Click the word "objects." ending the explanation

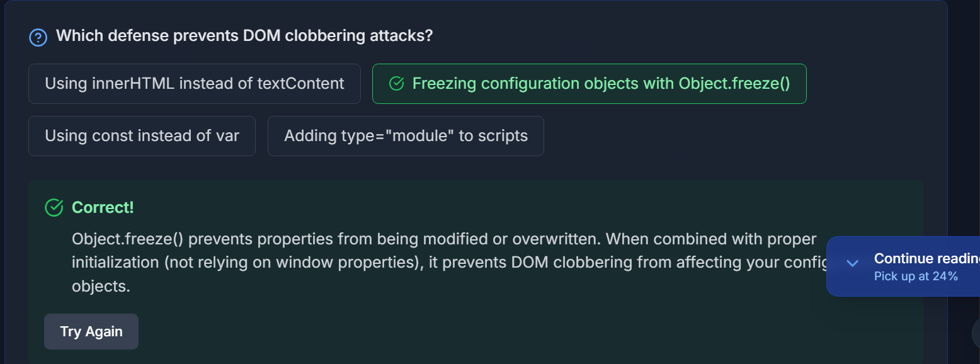[x=101, y=286]
